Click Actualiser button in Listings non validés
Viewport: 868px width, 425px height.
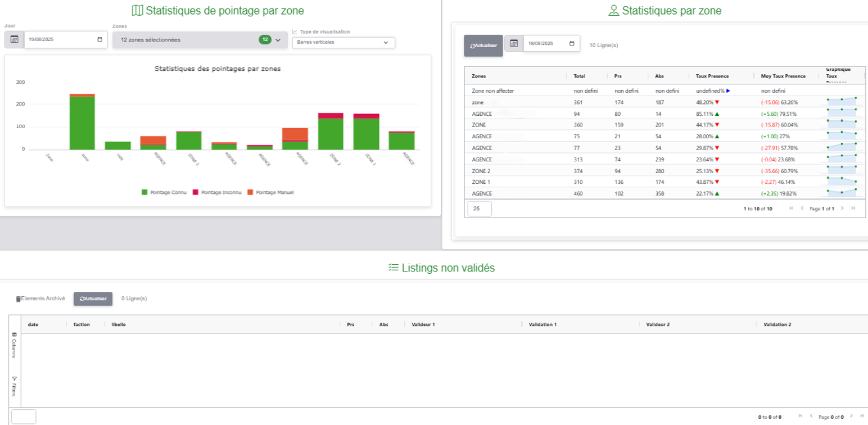pos(93,299)
